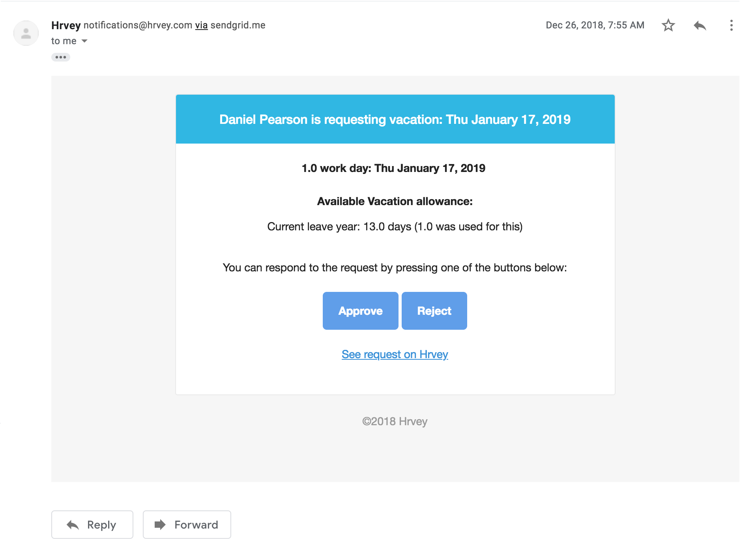
Task: Click the reply arrow icon beside the star
Action: pyautogui.click(x=700, y=26)
